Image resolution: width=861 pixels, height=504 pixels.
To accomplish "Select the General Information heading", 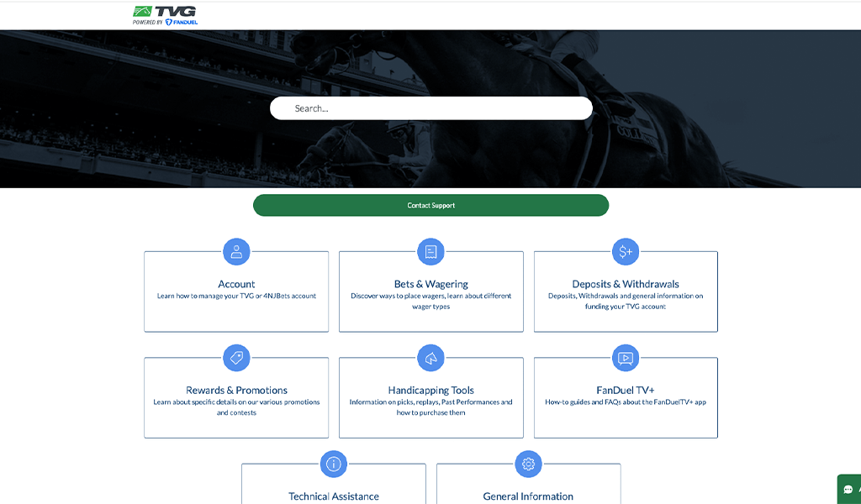I will (x=528, y=496).
